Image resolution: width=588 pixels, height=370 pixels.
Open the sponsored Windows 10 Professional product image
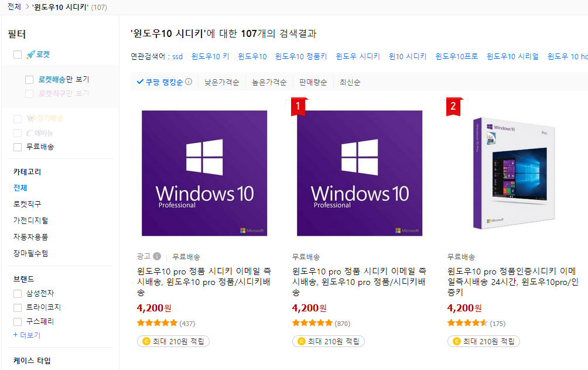tap(204, 173)
